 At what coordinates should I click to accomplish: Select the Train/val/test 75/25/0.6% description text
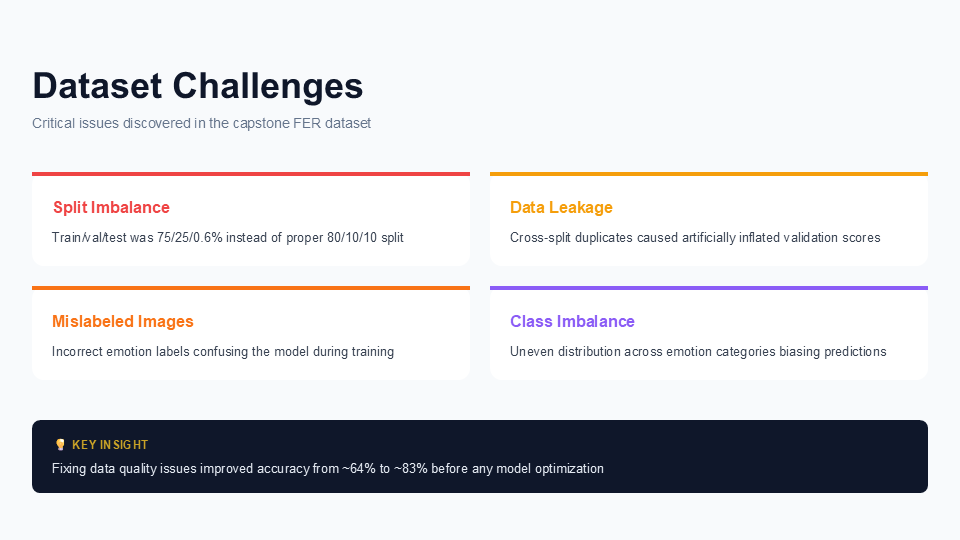coord(228,238)
